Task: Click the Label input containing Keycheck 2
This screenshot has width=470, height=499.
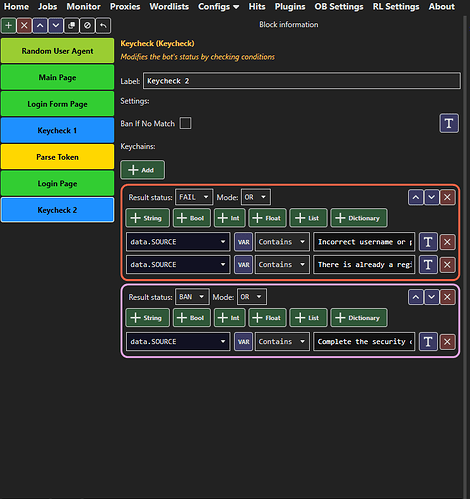Action: click(302, 81)
